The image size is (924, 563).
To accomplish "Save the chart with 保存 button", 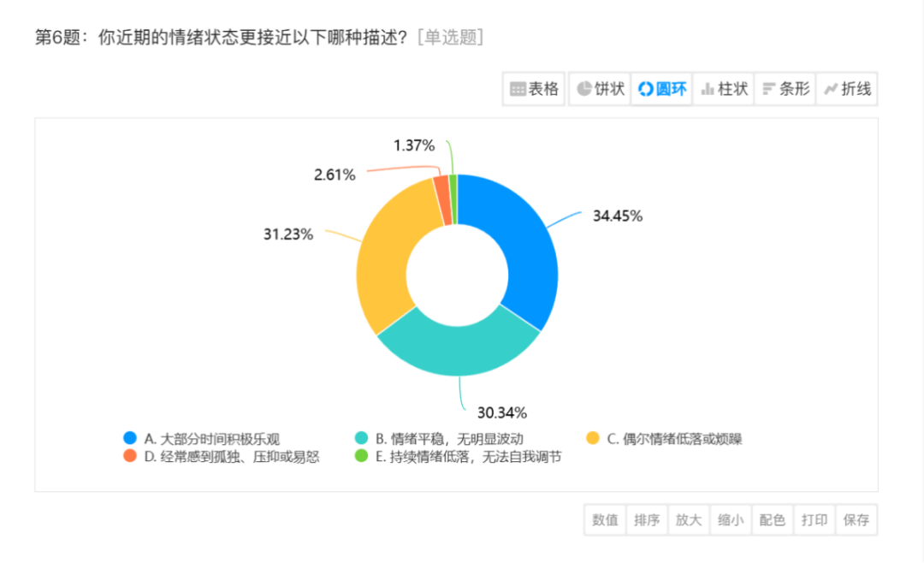I will pyautogui.click(x=856, y=519).
